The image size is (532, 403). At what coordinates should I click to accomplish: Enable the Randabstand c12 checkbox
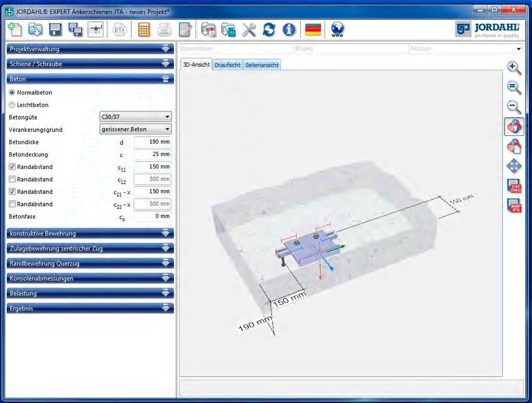pos(12,179)
